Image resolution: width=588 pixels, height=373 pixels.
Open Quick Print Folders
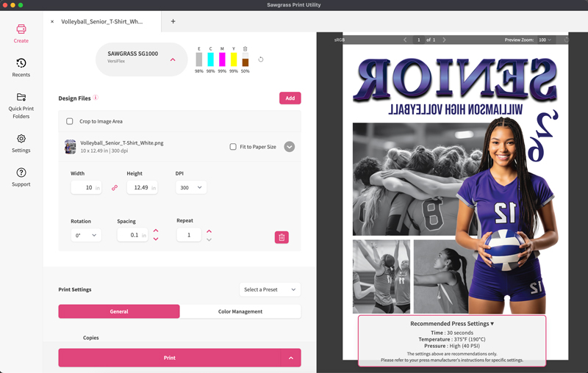coord(21,105)
